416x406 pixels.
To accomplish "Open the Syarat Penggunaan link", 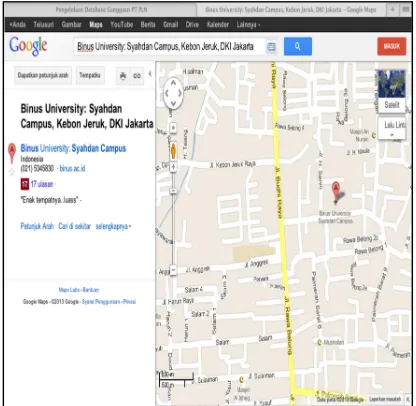I will point(101,302).
